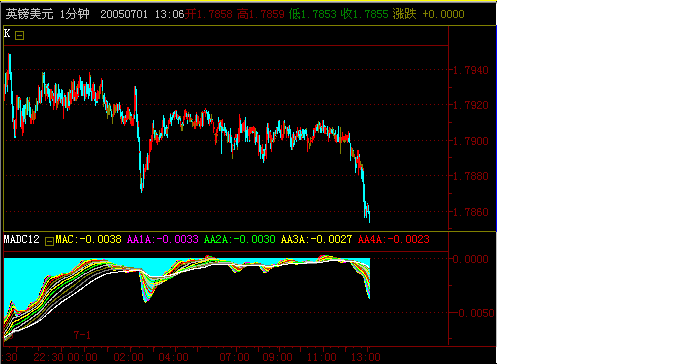The width and height of the screenshot is (677, 364).
Task: Click the 13:00 time axis label
Action: [366, 358]
